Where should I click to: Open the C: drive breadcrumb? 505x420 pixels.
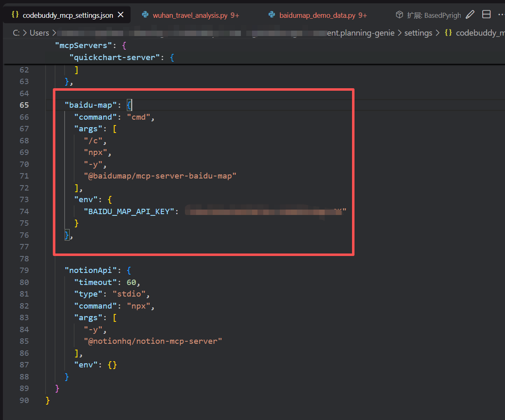click(x=16, y=33)
